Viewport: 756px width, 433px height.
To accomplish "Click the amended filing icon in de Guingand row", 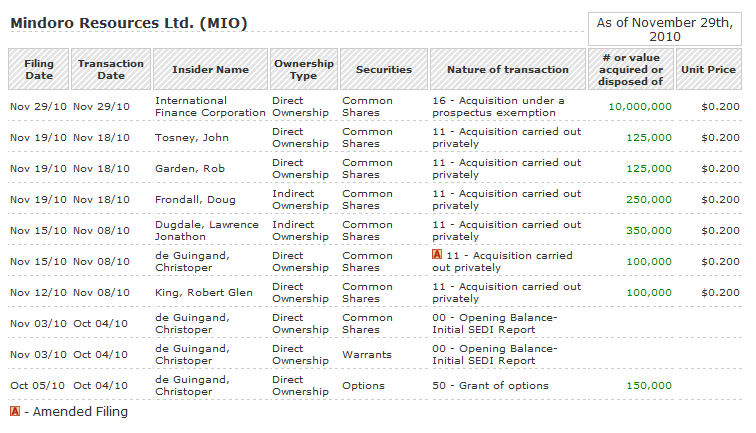I will [437, 256].
